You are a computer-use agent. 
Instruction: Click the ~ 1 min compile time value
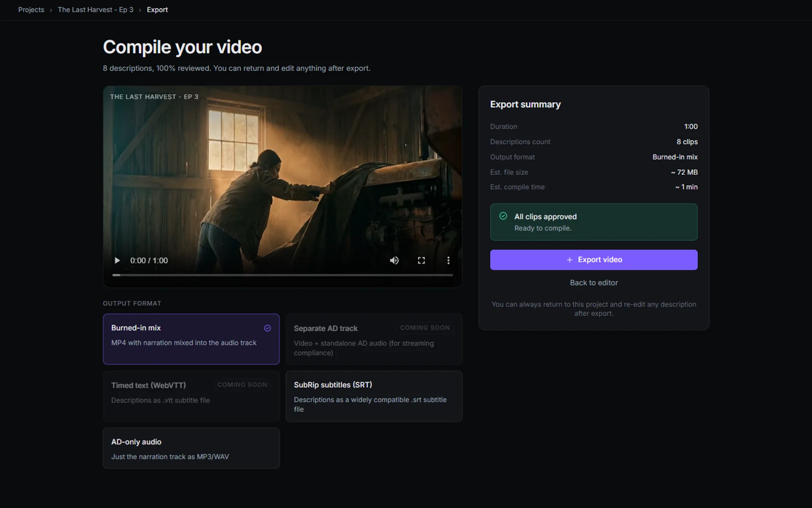click(686, 187)
